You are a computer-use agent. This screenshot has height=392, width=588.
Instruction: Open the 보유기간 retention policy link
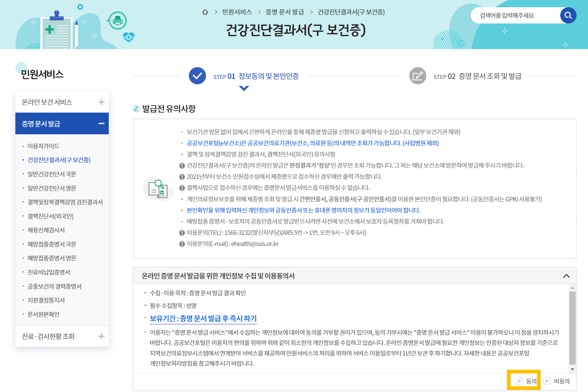203,318
